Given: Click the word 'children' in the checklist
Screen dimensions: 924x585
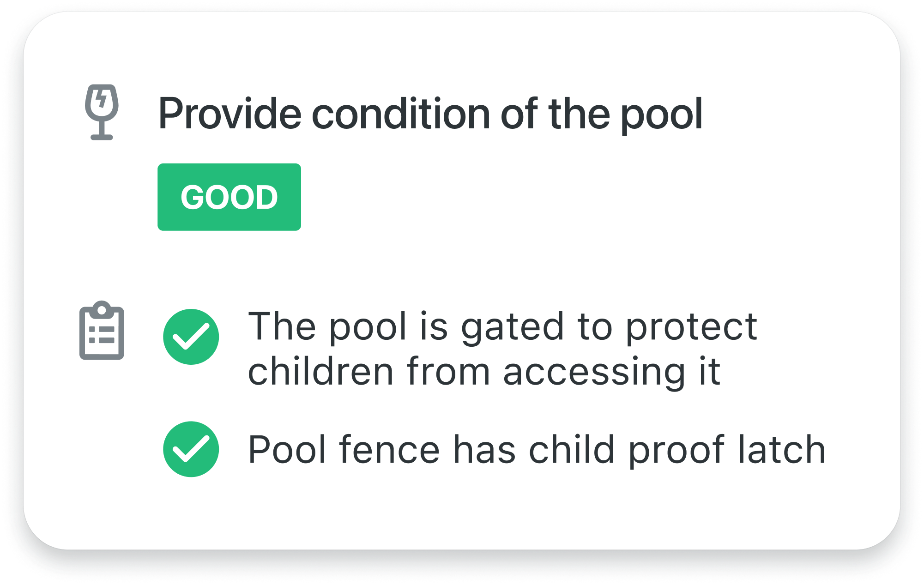Looking at the screenshot, I should pos(321,371).
